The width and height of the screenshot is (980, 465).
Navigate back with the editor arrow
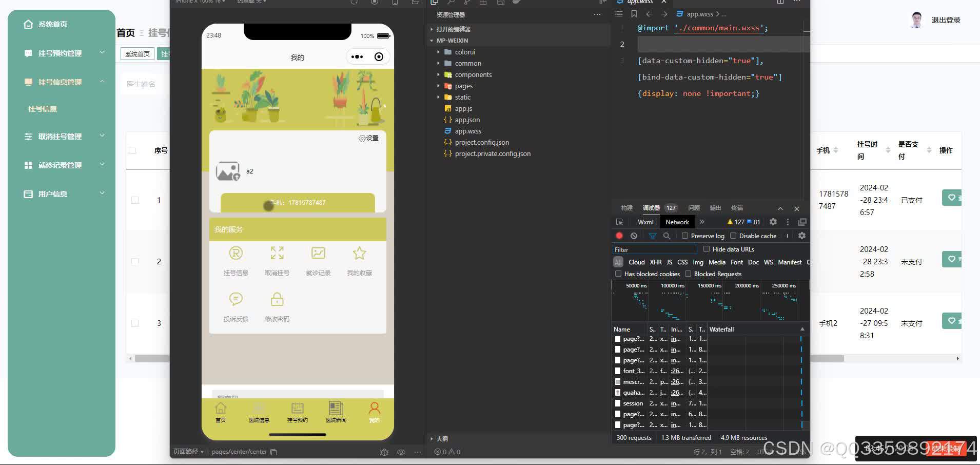coord(649,14)
